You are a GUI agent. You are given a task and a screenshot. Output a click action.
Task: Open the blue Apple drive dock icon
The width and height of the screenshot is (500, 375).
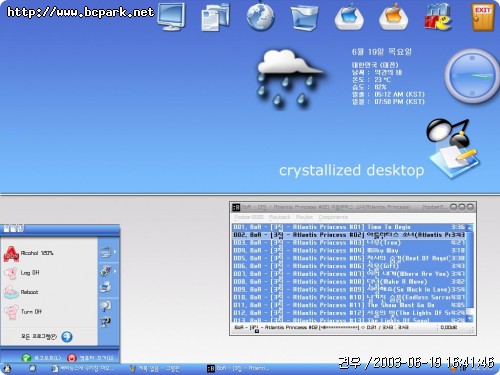(349, 17)
